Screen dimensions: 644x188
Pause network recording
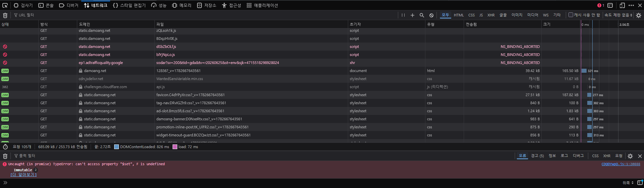click(x=403, y=15)
